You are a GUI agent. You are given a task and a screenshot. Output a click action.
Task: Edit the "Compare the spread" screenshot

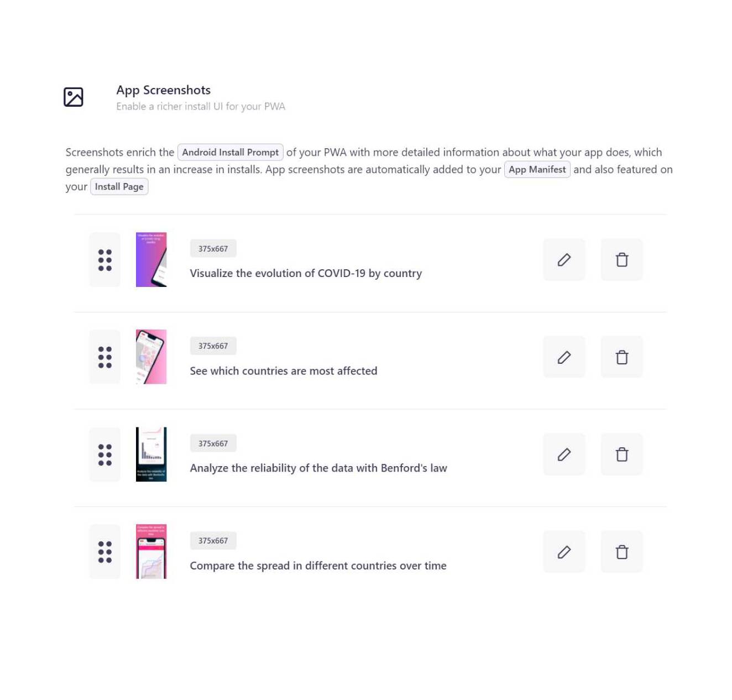564,551
